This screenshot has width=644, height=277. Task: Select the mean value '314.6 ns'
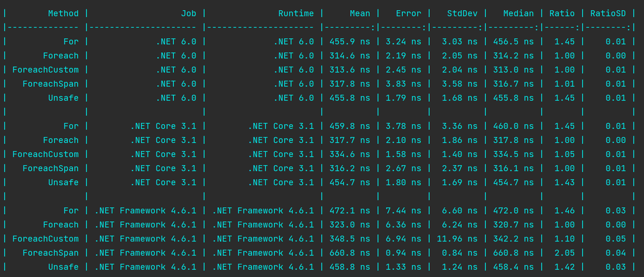(x=349, y=56)
